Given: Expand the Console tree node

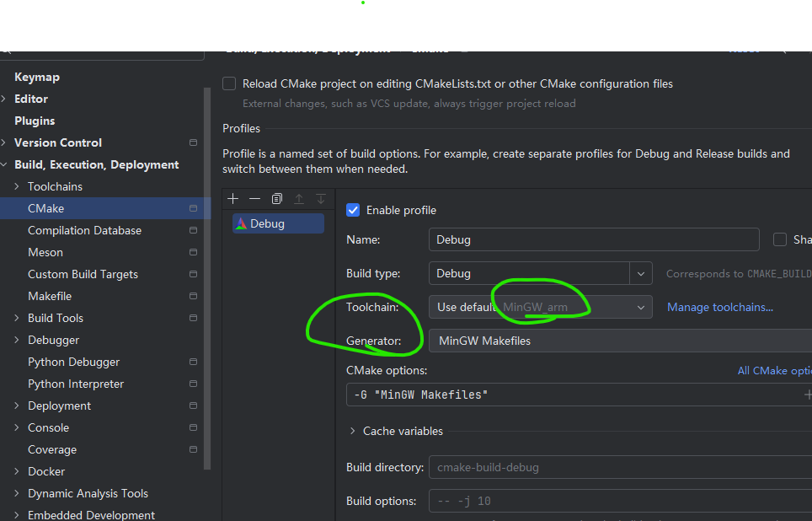Looking at the screenshot, I should tap(17, 427).
